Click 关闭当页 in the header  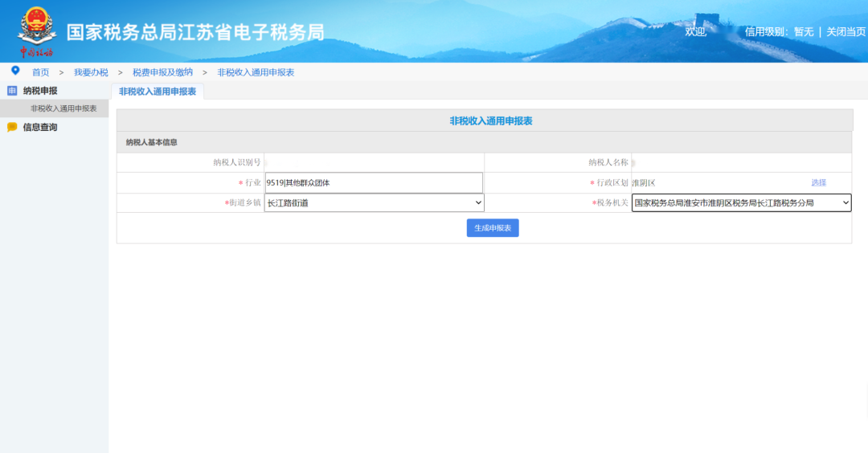pos(845,32)
